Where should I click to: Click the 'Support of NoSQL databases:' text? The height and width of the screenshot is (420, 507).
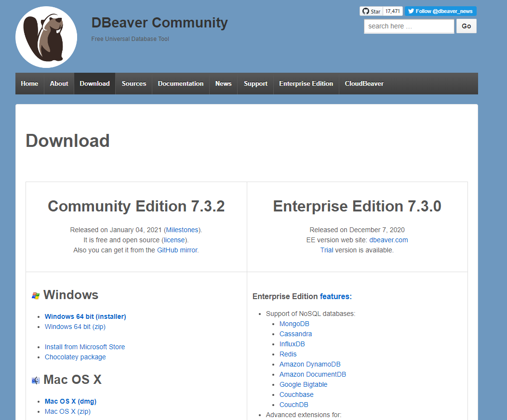point(310,314)
